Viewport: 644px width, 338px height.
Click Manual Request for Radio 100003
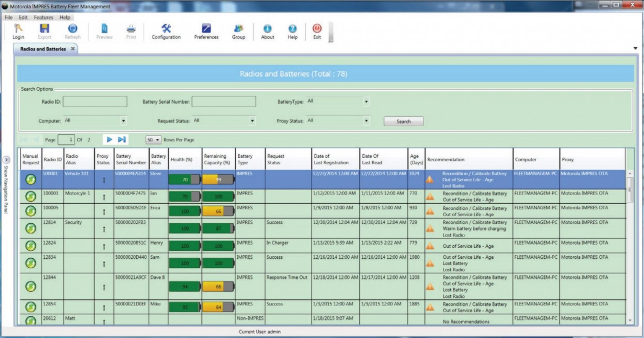pyautogui.click(x=30, y=196)
